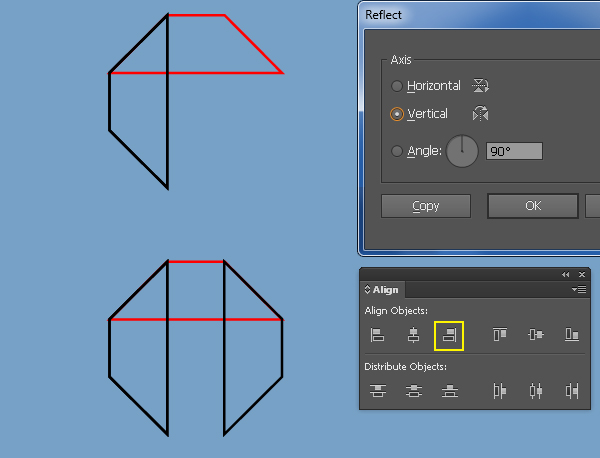Click Horizontal Align Left icon

click(x=378, y=335)
